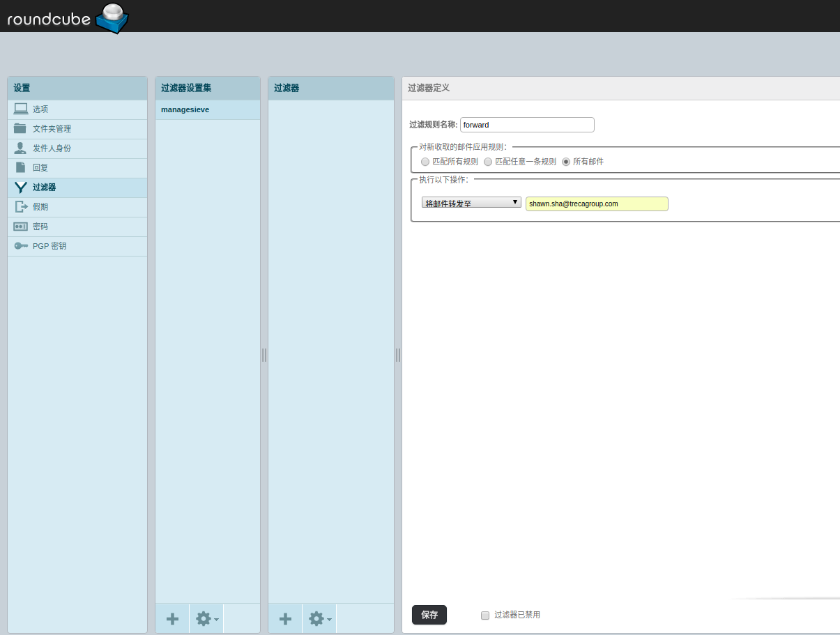Viewport: 840px width, 635px height.
Task: Open the filter gear actions menu
Action: click(x=317, y=618)
